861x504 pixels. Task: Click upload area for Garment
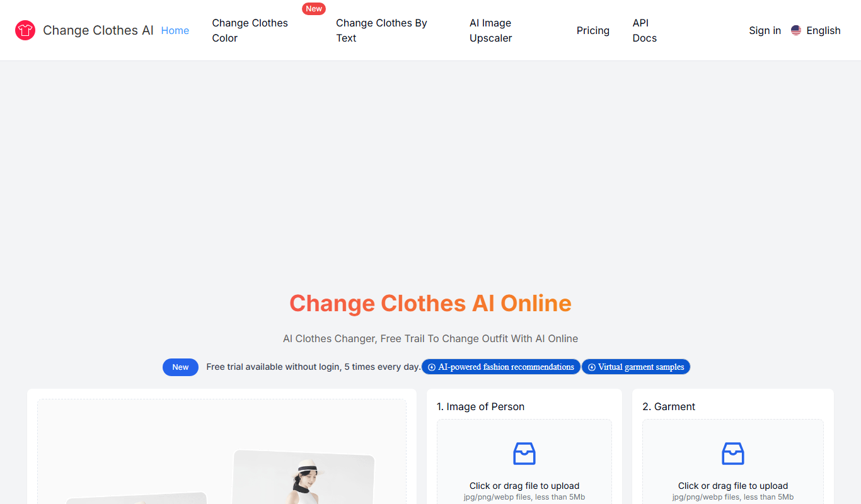(733, 462)
